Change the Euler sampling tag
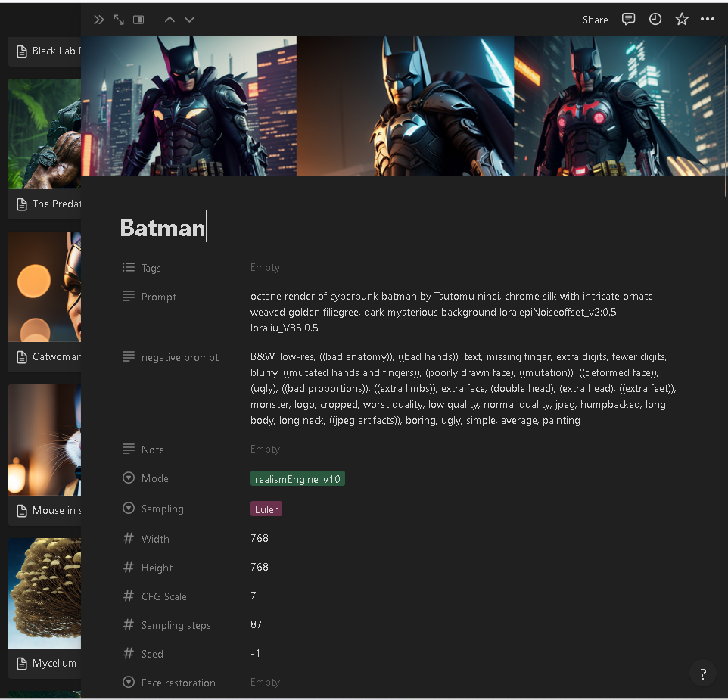This screenshot has height=700, width=728. [266, 509]
